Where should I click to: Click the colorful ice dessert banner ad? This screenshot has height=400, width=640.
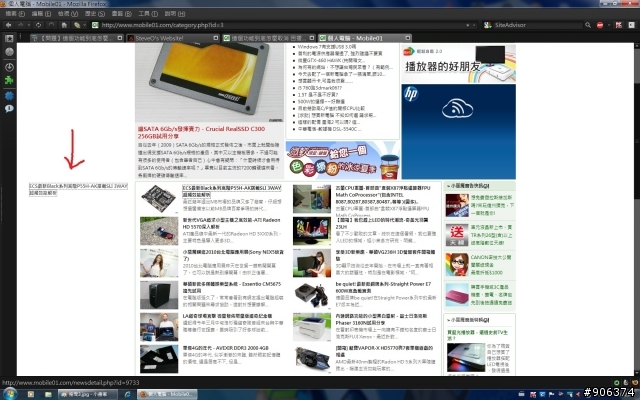[342, 160]
